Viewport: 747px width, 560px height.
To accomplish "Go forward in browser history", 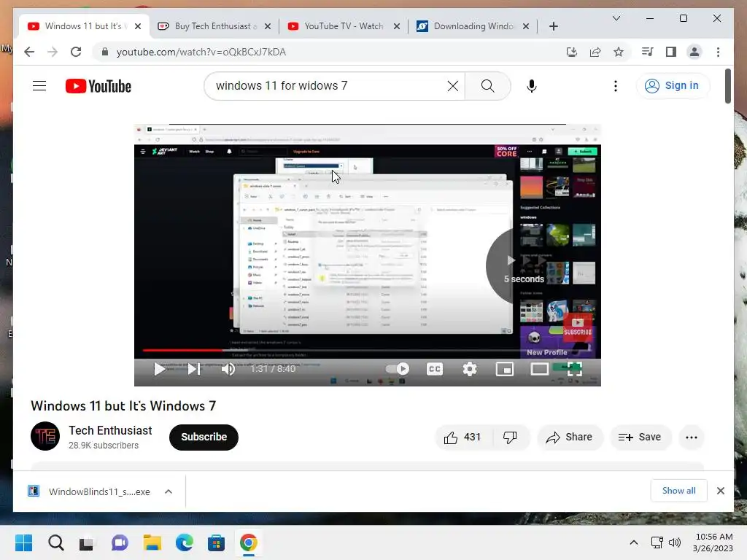I will click(x=53, y=52).
